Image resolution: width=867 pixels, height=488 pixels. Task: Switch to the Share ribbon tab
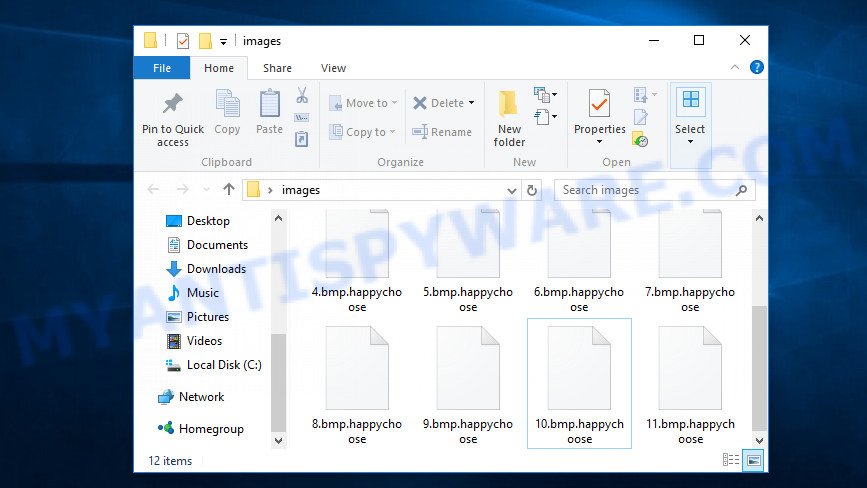(278, 68)
